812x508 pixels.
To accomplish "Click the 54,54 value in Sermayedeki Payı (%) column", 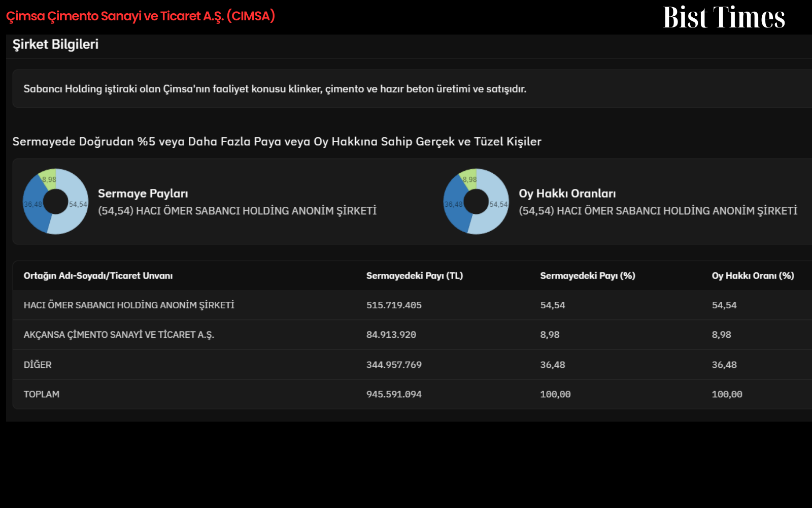I will pyautogui.click(x=553, y=305).
